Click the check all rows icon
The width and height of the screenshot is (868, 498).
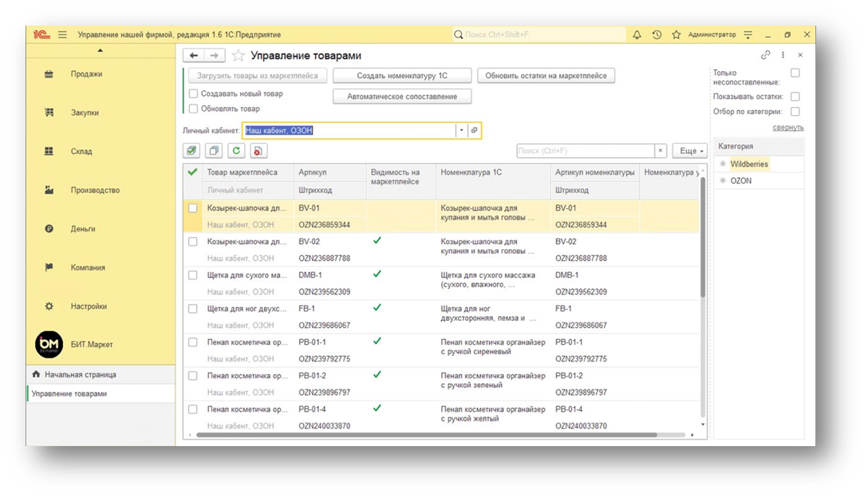tap(191, 151)
